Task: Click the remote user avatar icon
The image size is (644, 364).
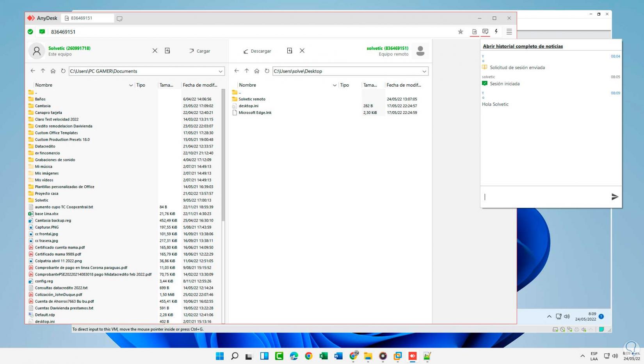Action: [x=420, y=51]
